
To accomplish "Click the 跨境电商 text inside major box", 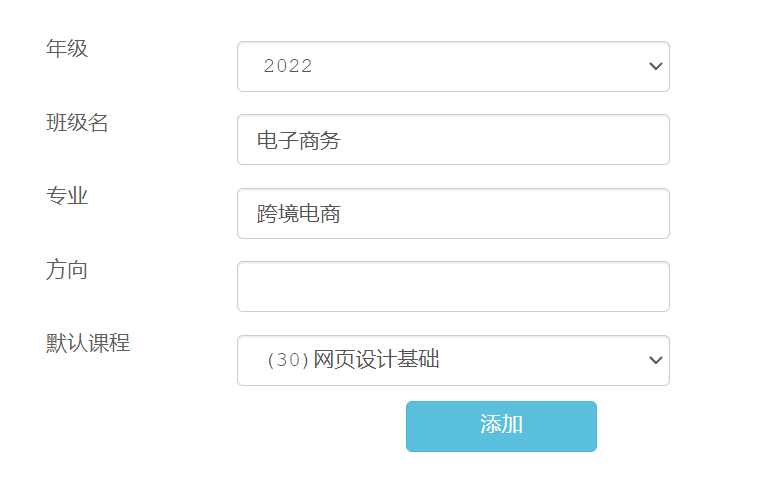I will [298, 214].
